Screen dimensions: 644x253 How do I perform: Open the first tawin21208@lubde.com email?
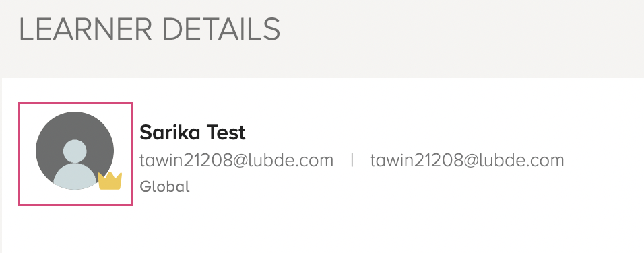[236, 160]
